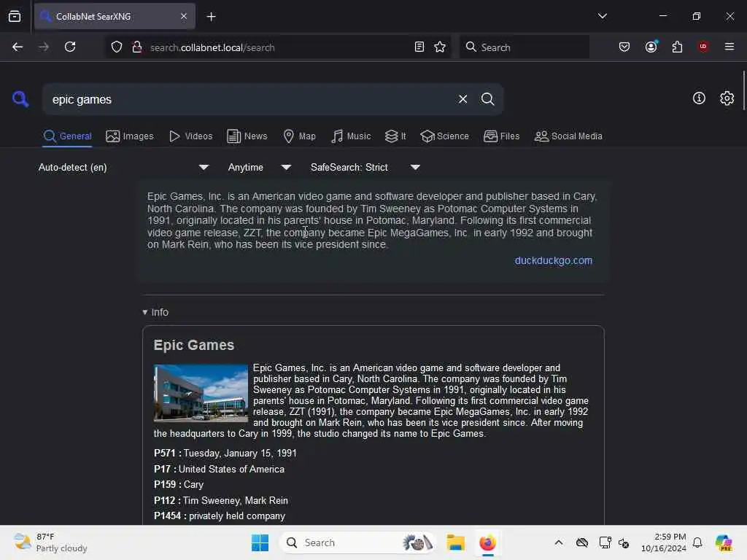Image resolution: width=747 pixels, height=560 pixels.
Task: Collapse the Info section
Action: click(x=155, y=312)
